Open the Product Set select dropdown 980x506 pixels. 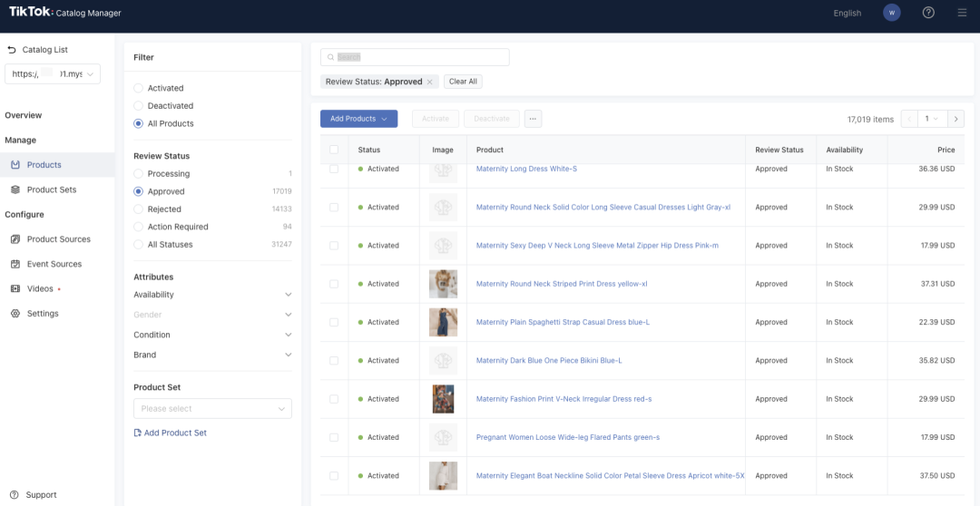pyautogui.click(x=212, y=409)
